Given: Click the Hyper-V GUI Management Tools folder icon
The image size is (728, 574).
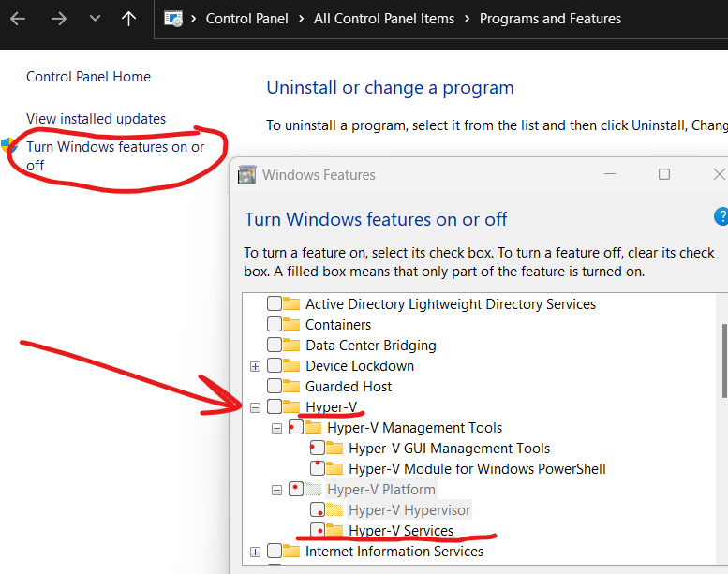Looking at the screenshot, I should [334, 448].
